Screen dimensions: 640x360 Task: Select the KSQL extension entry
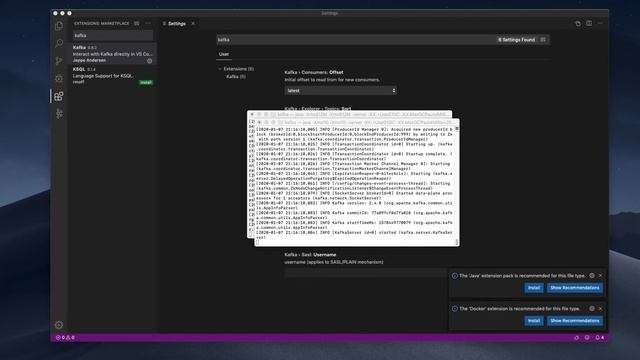click(113, 76)
